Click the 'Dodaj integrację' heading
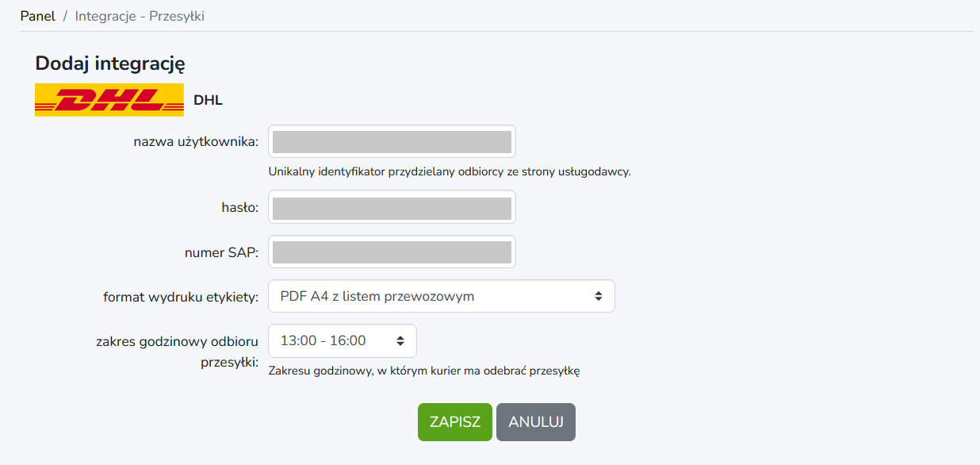The width and height of the screenshot is (980, 465). 110,63
